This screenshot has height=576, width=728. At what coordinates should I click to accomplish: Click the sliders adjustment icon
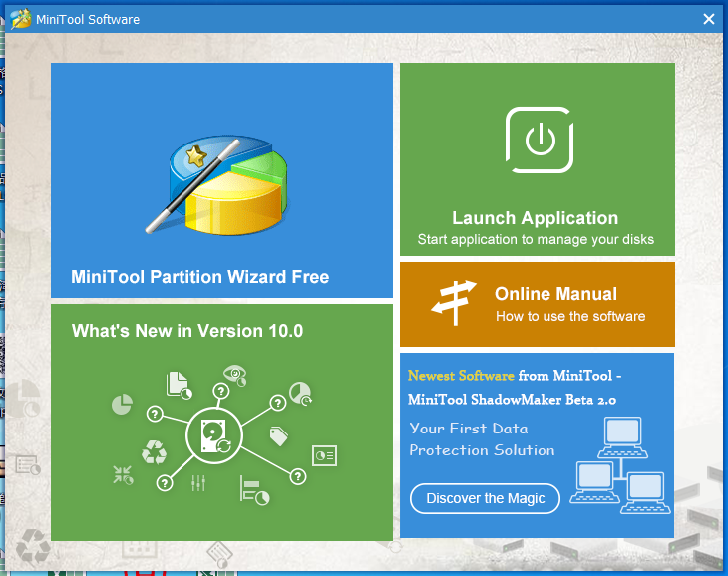point(198,483)
